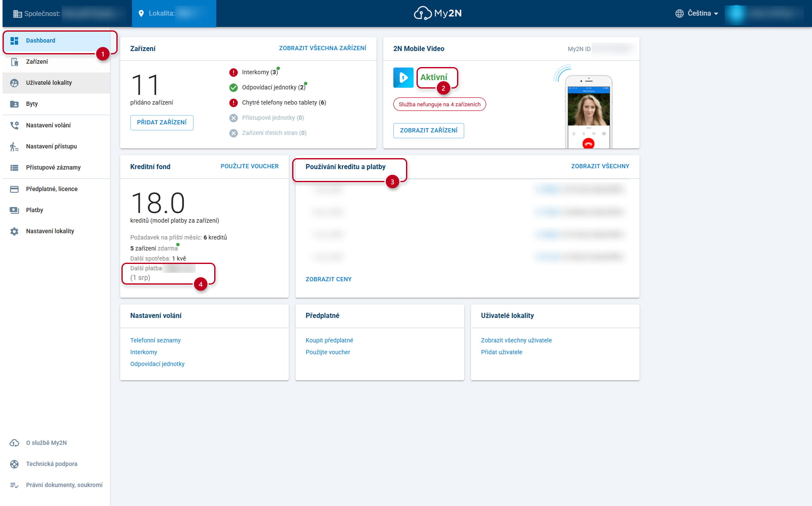
Task: Select the Nastavení přístupu walking-person icon
Action: pyautogui.click(x=14, y=146)
